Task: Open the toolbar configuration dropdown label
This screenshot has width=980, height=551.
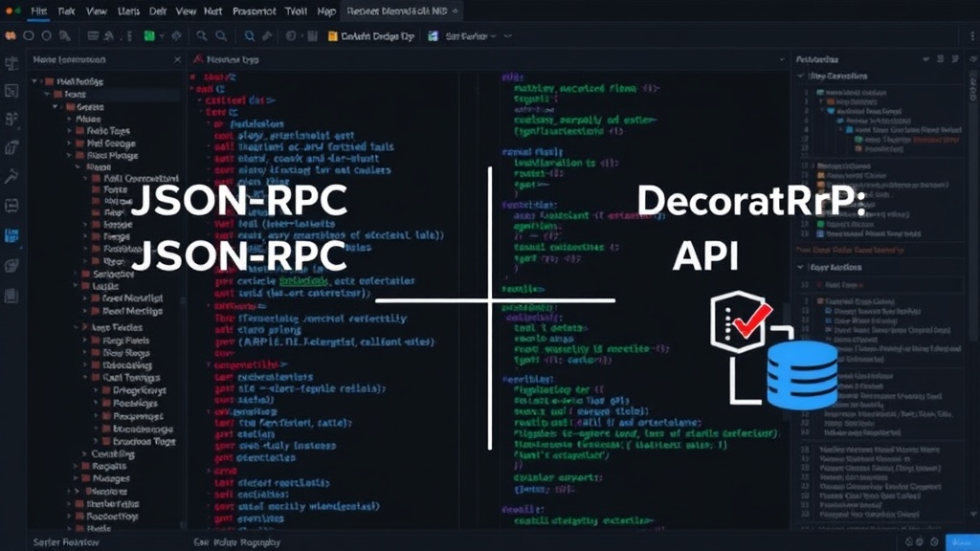Action: click(470, 36)
